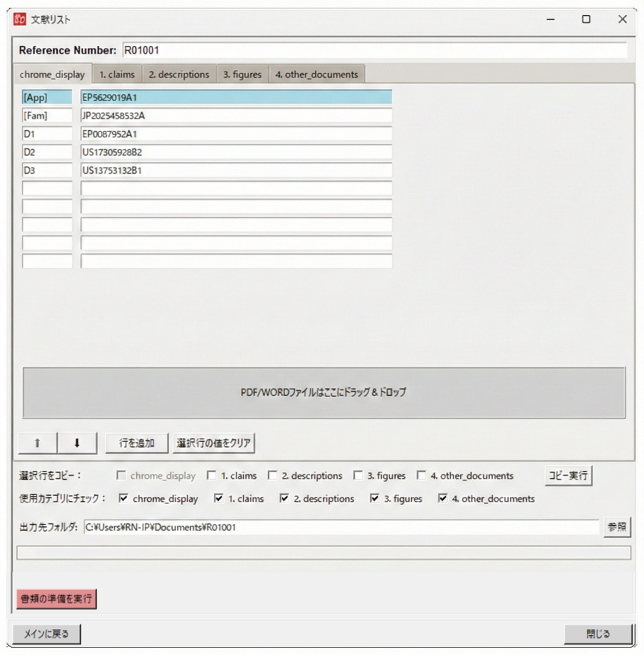The image size is (644, 656).
Task: Go to the 4. other_documents tab
Action: [317, 74]
